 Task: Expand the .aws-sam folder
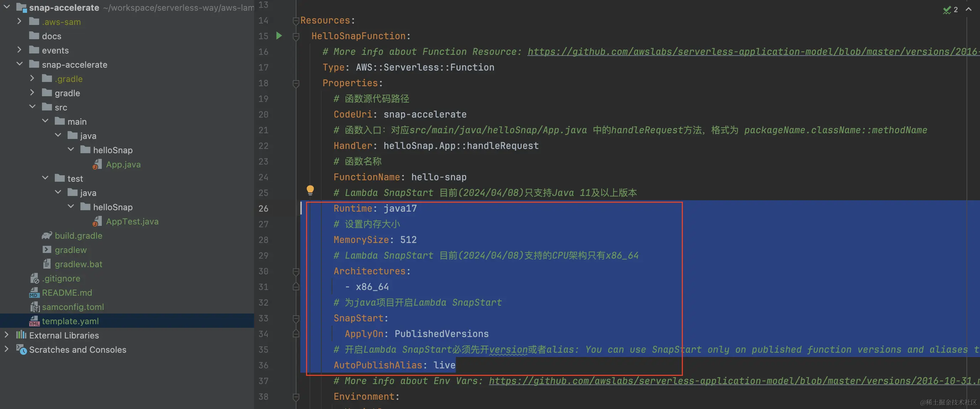coord(19,21)
